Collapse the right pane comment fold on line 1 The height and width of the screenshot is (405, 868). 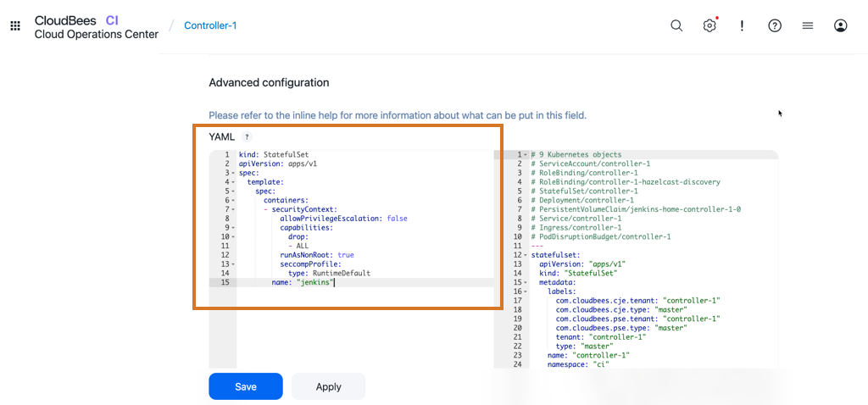(526, 155)
